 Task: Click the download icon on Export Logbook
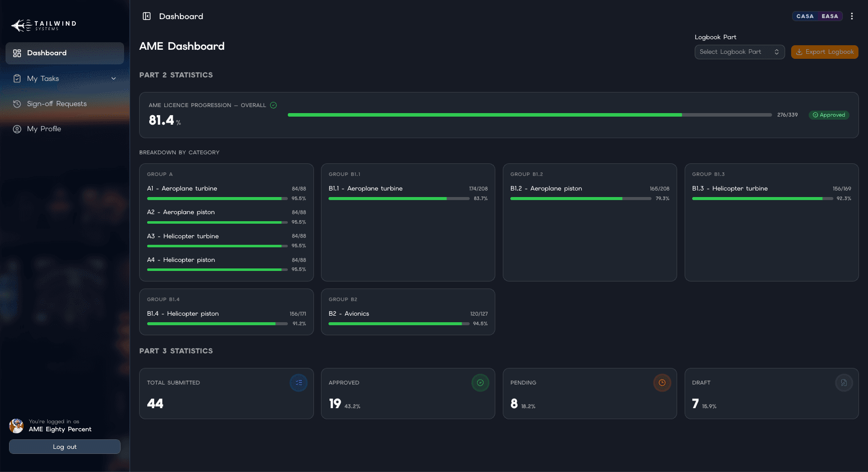point(799,52)
